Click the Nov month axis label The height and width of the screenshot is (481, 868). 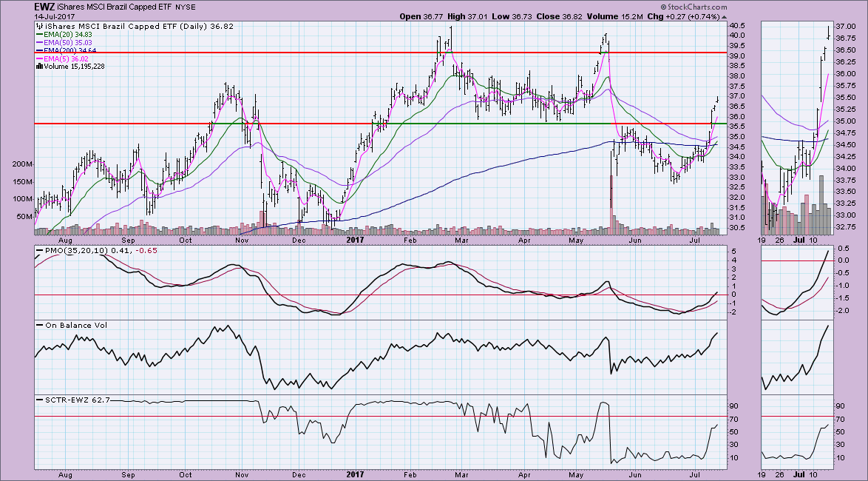coord(243,239)
